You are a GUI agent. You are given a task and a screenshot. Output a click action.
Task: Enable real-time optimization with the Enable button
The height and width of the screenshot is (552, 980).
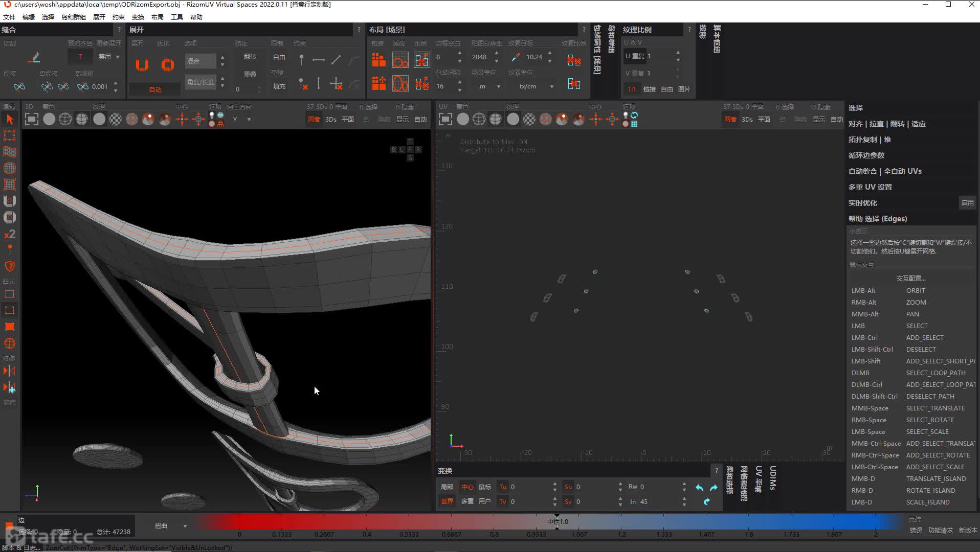click(967, 202)
